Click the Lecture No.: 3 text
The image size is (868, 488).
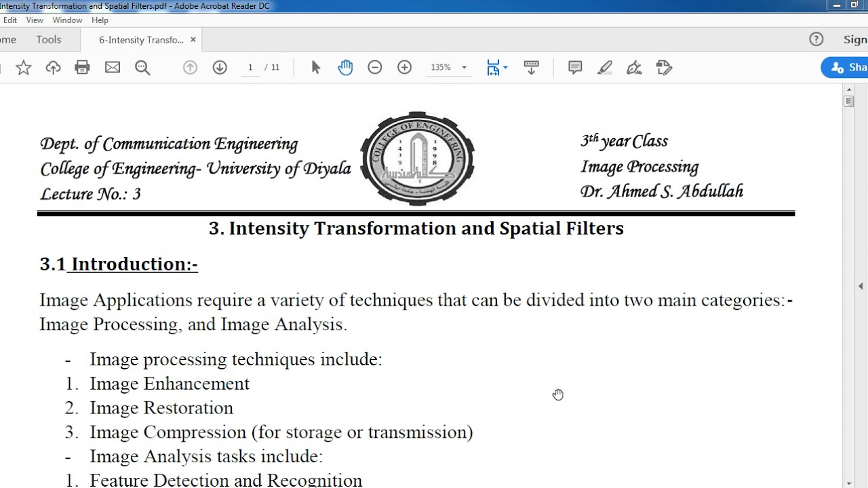tap(91, 194)
